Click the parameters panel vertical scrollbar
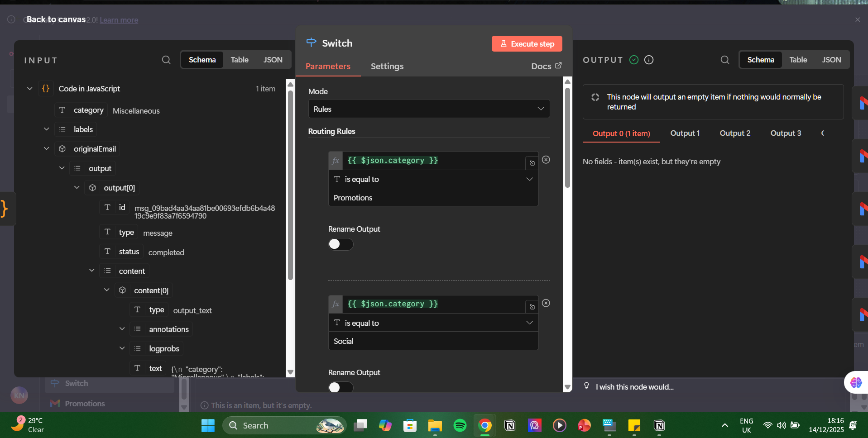The width and height of the screenshot is (868, 438). (x=567, y=138)
